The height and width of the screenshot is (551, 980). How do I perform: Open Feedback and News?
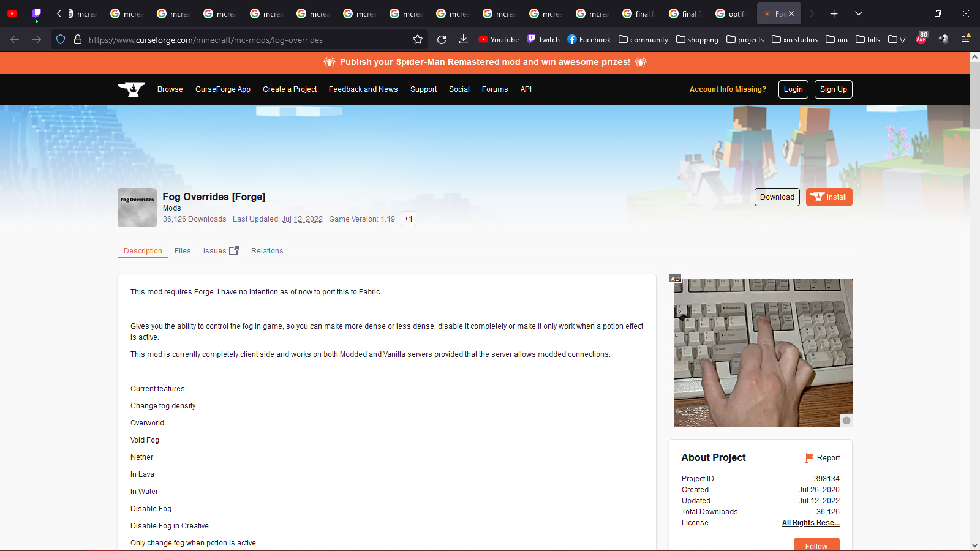[363, 89]
